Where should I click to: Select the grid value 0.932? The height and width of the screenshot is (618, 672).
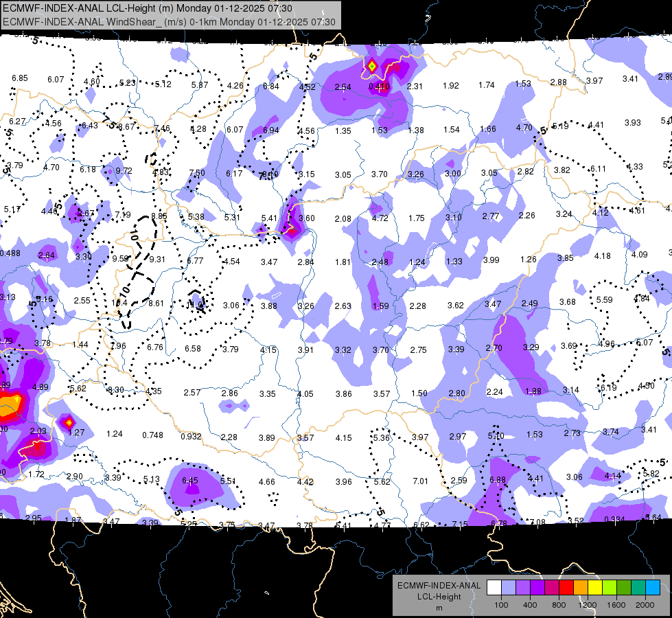[x=191, y=437]
